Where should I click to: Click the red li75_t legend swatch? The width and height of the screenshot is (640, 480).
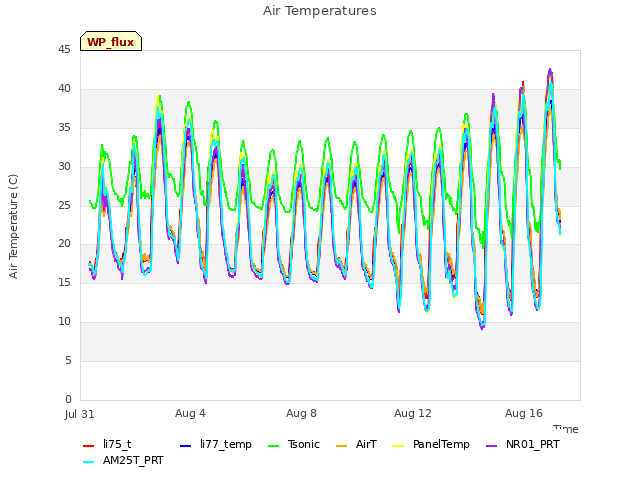[x=89, y=445]
